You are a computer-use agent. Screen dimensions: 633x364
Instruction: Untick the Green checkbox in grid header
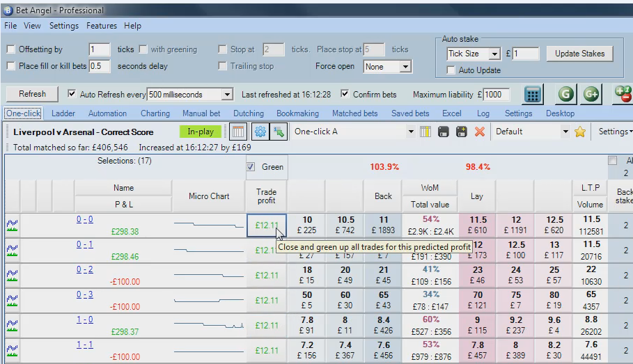pos(251,166)
